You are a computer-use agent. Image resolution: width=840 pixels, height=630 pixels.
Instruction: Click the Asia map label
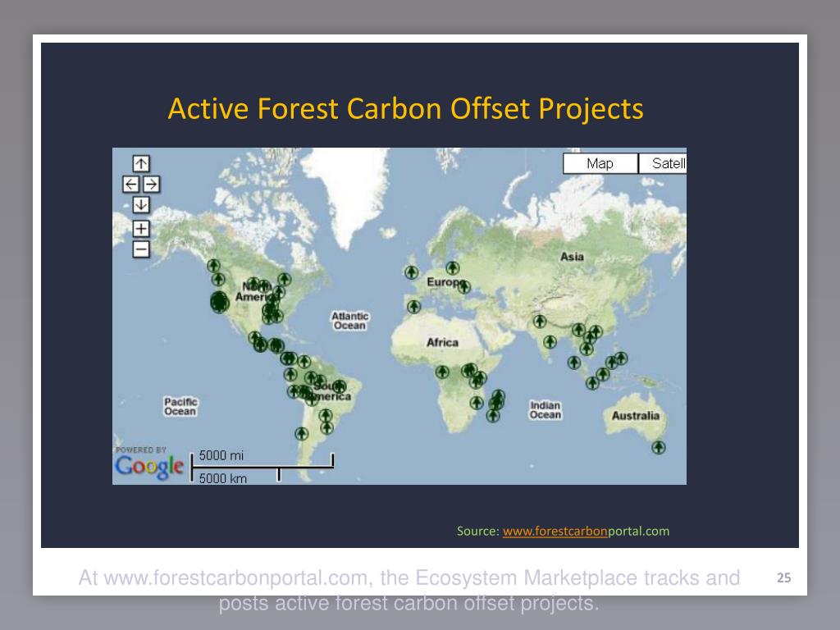pos(572,257)
